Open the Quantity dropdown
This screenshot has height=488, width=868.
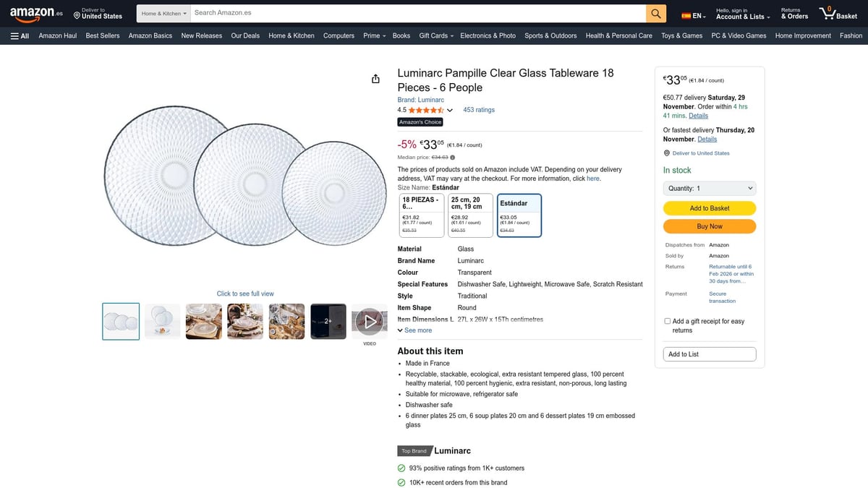click(x=709, y=188)
